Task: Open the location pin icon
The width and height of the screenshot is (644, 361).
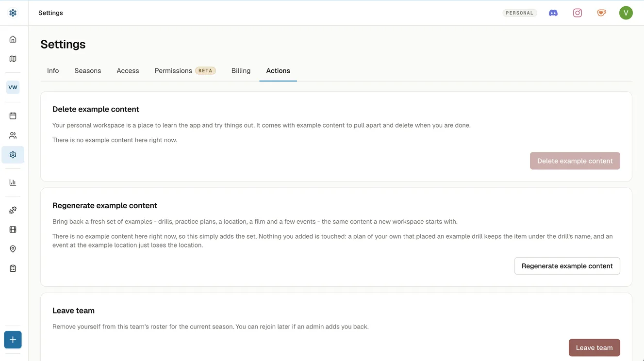Action: [x=13, y=249]
